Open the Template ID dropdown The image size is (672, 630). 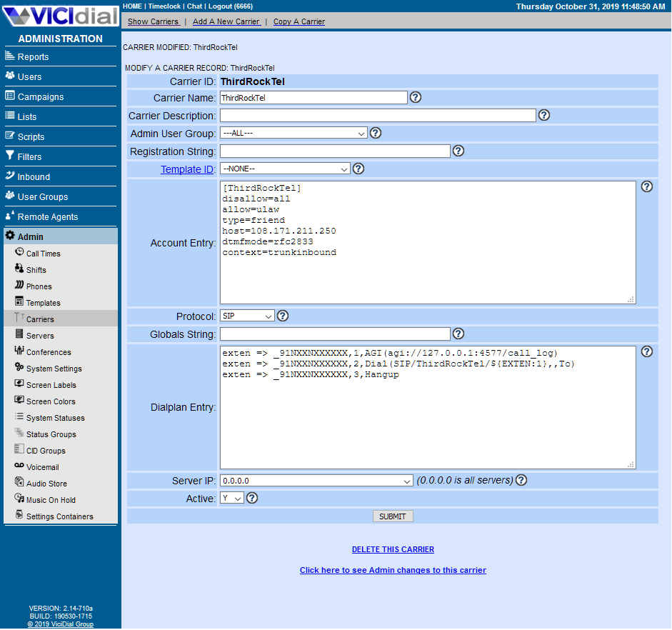(285, 169)
